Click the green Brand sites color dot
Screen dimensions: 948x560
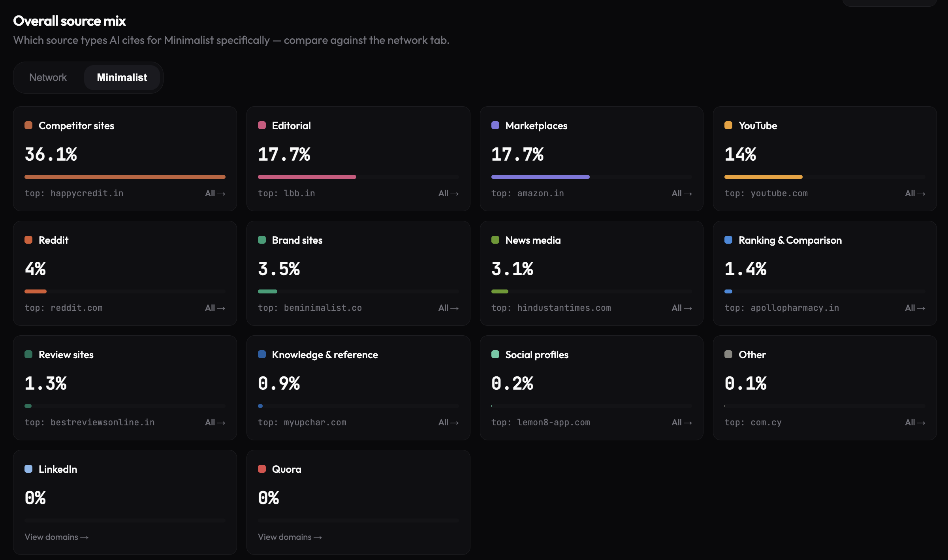point(262,240)
